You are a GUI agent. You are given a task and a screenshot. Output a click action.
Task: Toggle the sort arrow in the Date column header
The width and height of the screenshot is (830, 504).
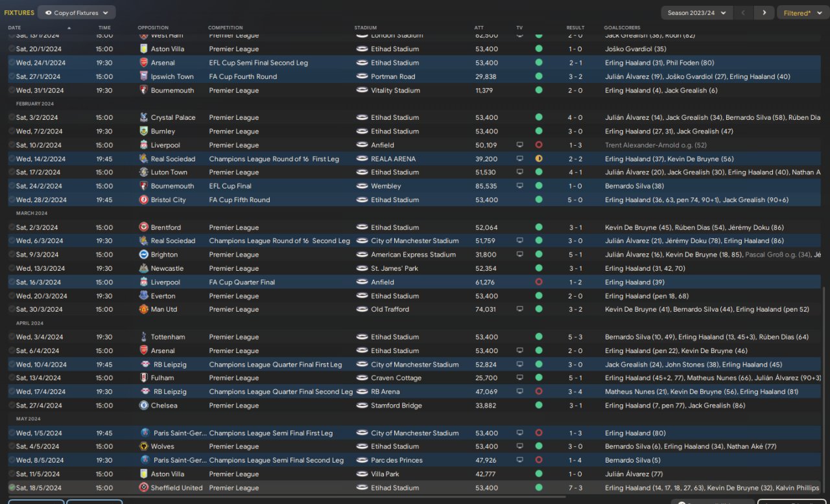69,28
